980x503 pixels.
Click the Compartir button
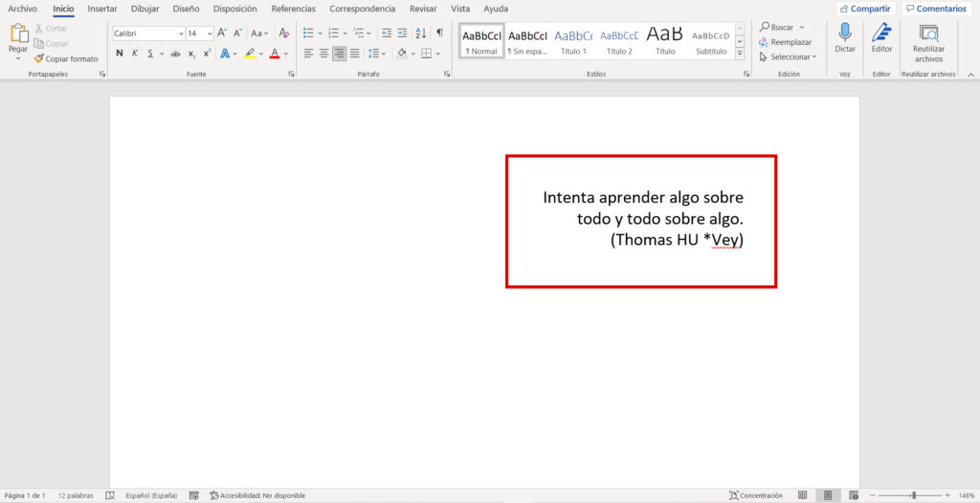tap(864, 9)
